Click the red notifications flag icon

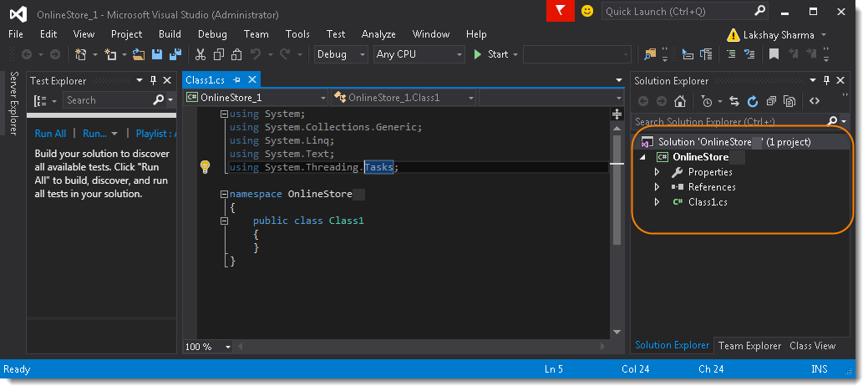coord(561,11)
